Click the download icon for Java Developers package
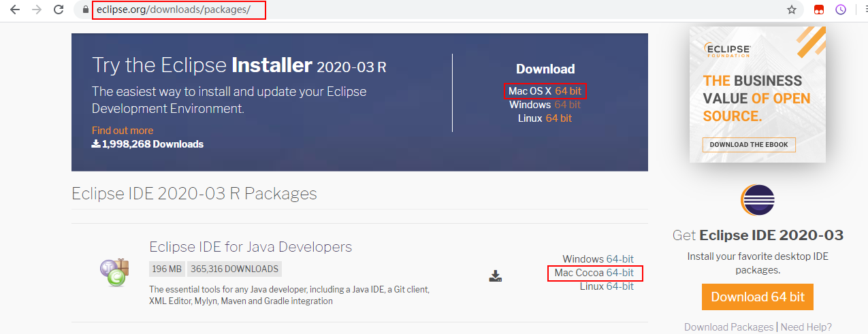868x334 pixels. point(496,275)
